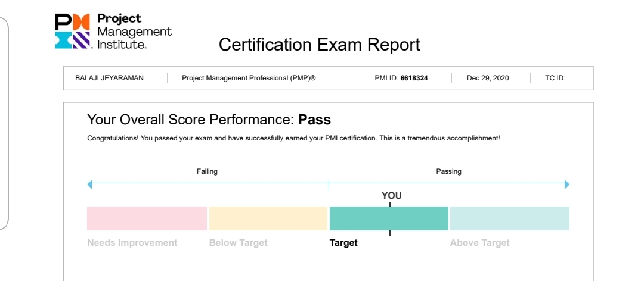Click the bold Pass result text
The width and height of the screenshot is (644, 281).
pyautogui.click(x=315, y=120)
